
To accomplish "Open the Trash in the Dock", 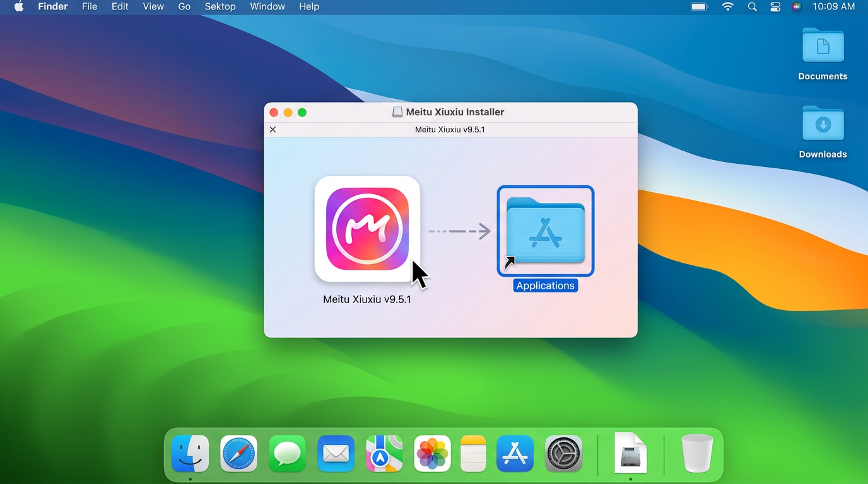I will pyautogui.click(x=697, y=453).
